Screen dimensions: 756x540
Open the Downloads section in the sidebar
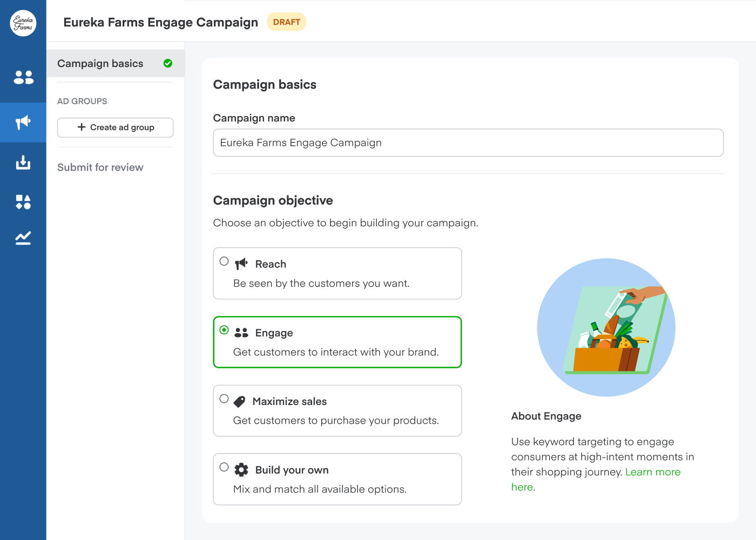click(x=23, y=162)
